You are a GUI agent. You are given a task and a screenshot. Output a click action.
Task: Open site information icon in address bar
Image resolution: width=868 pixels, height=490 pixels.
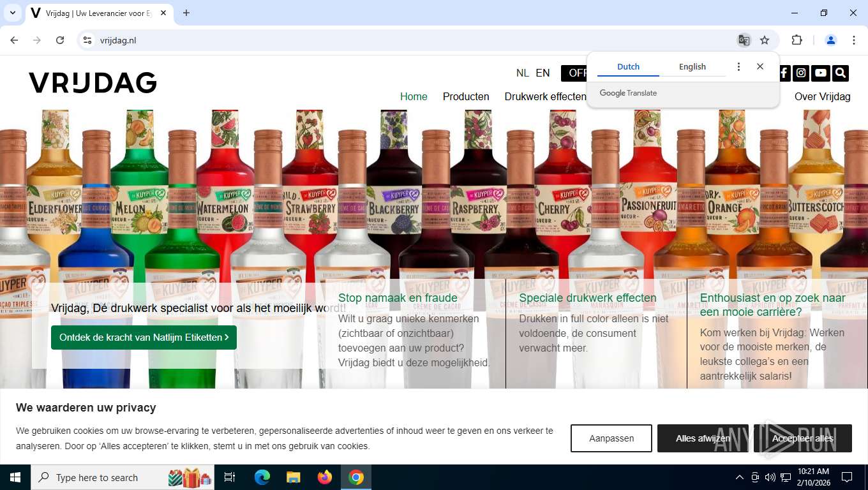click(87, 40)
